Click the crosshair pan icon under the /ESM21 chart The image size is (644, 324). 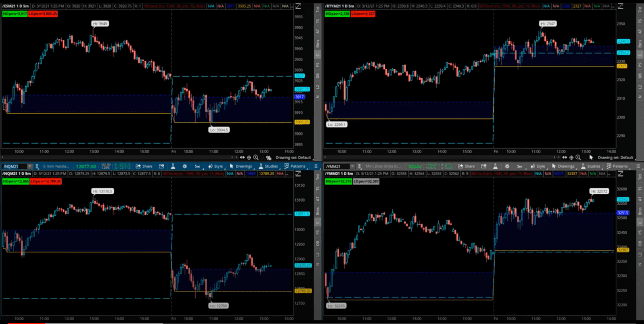point(249,158)
